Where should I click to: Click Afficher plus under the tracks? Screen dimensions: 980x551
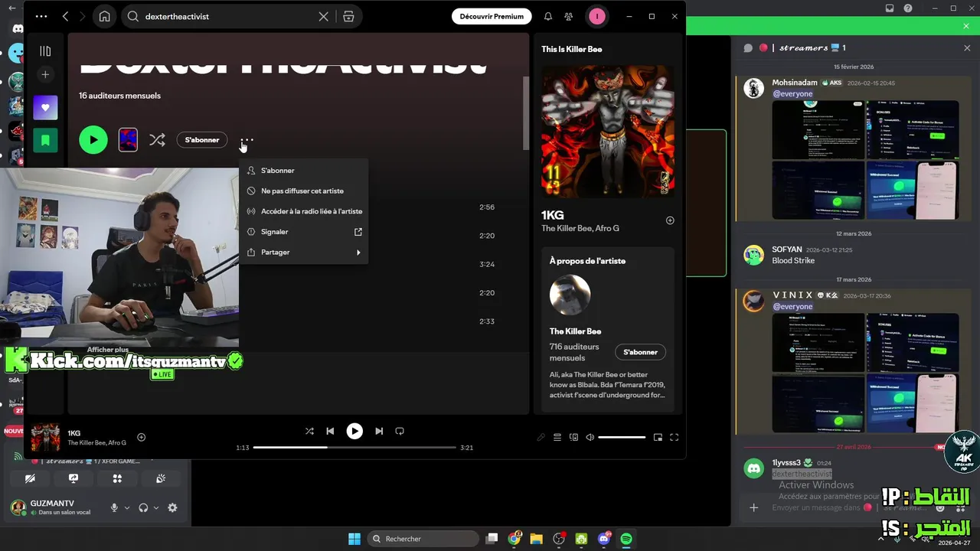point(107,350)
